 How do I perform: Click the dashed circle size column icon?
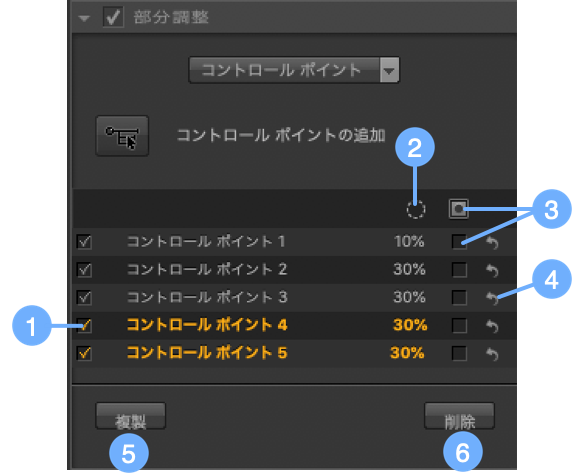(x=415, y=209)
